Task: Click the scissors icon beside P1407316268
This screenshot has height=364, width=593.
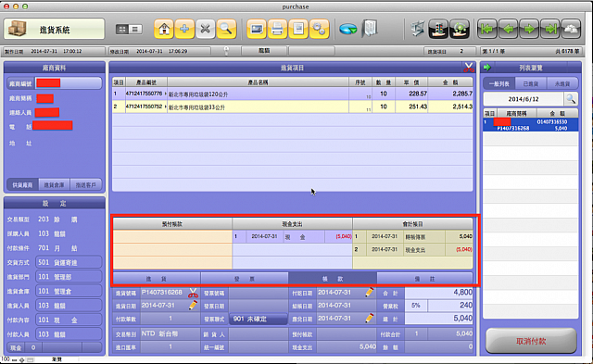Action: [x=193, y=293]
